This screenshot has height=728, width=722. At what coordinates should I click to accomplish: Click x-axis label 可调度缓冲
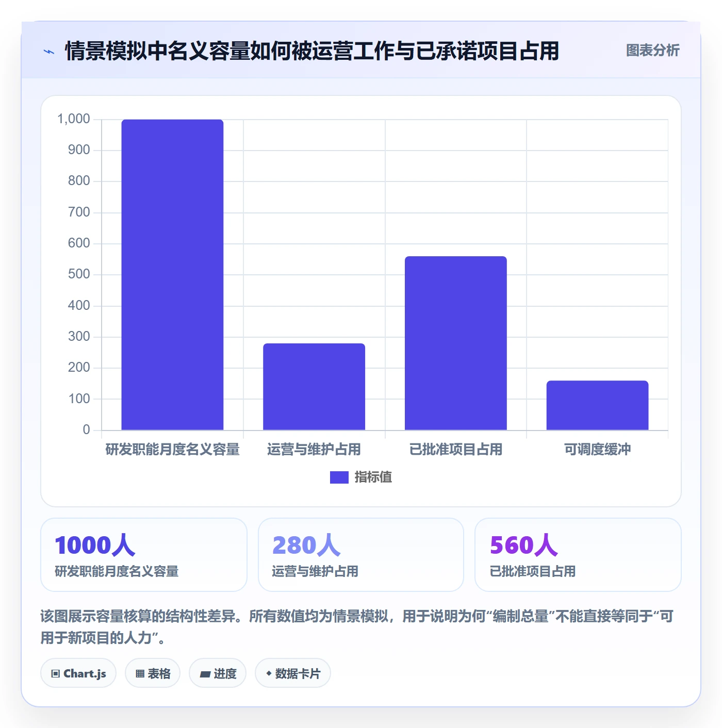click(597, 450)
